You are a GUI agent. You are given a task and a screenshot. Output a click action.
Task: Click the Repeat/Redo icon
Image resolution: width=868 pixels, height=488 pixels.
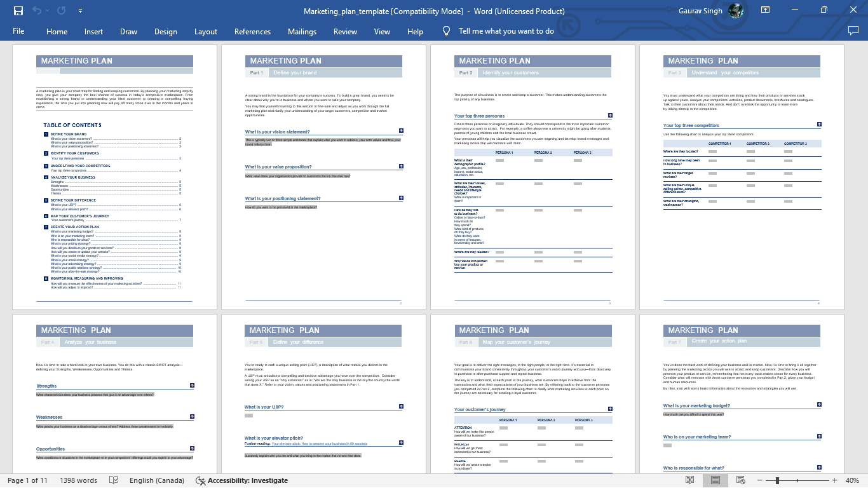click(60, 10)
